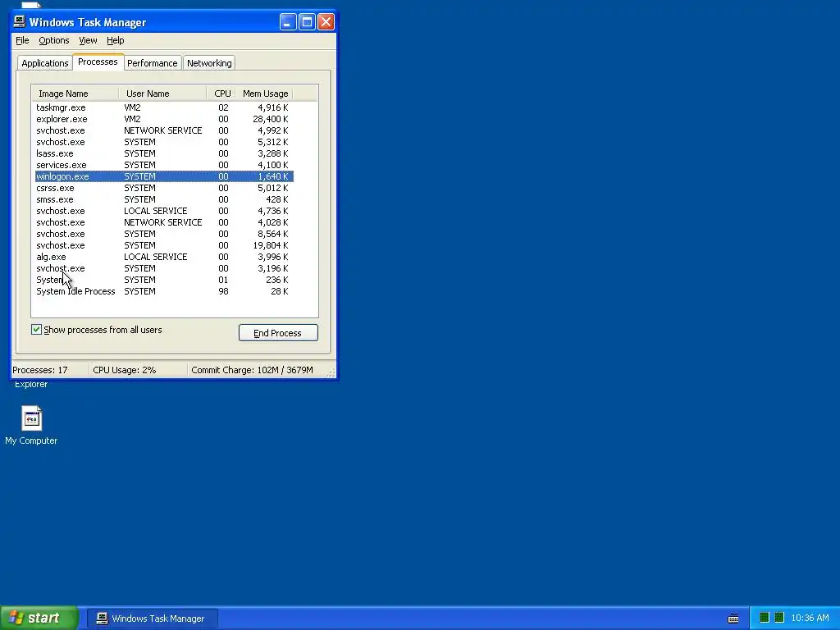Open the Help menu
This screenshot has width=840, height=630.
point(115,40)
